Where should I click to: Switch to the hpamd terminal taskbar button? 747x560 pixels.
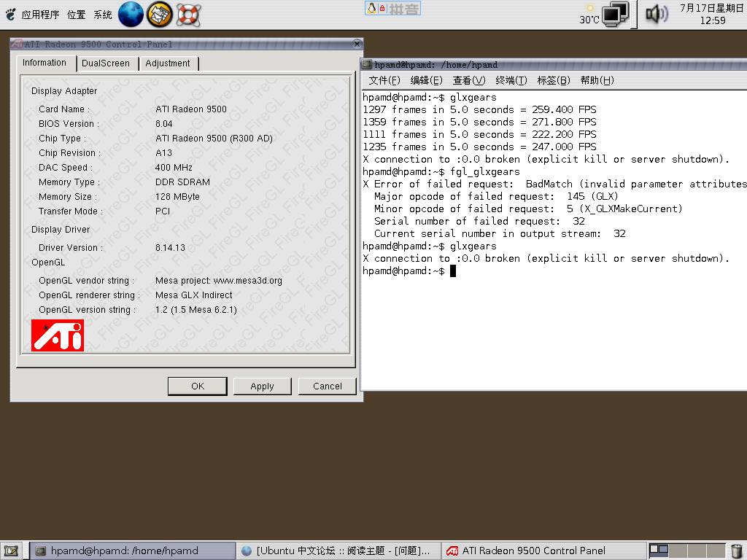pos(133,551)
